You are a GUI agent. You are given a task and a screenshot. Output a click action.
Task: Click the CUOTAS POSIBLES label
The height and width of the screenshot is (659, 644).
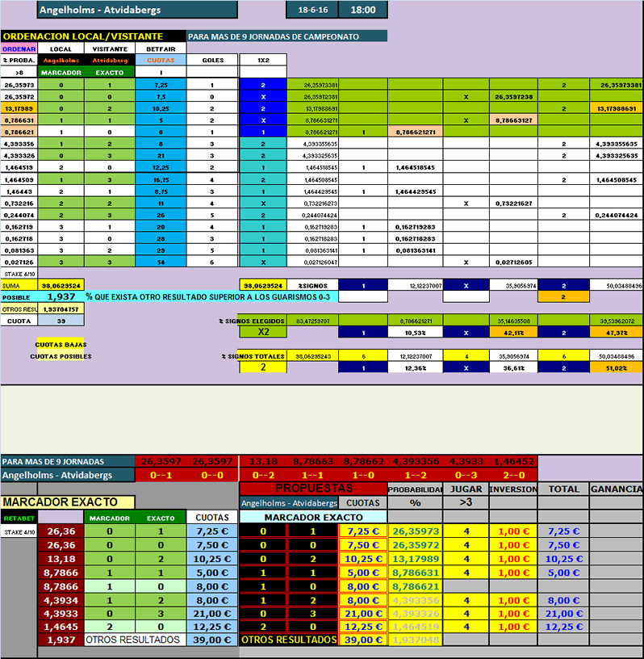pyautogui.click(x=61, y=356)
